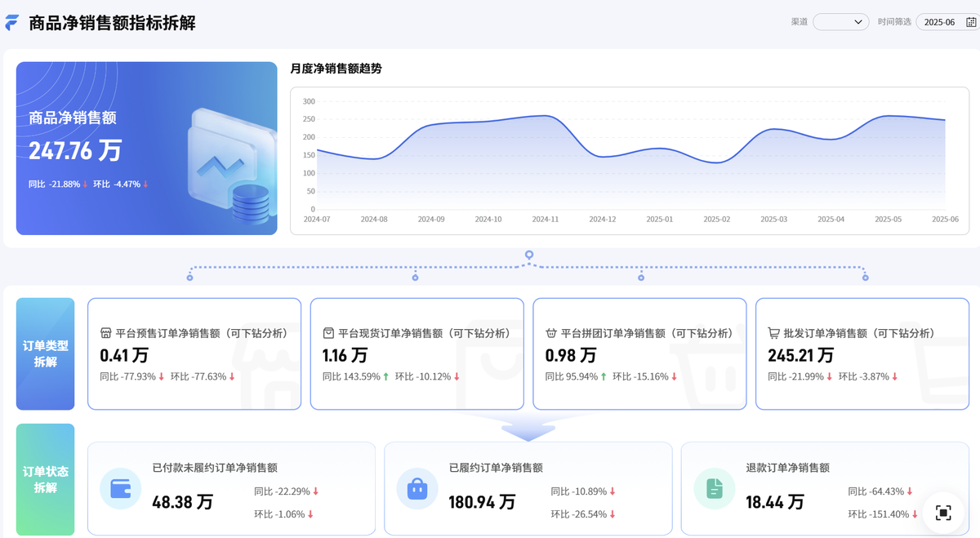Click the 已付款未履约订单净销售额 card title
The width and height of the screenshot is (980, 538).
pos(215,468)
